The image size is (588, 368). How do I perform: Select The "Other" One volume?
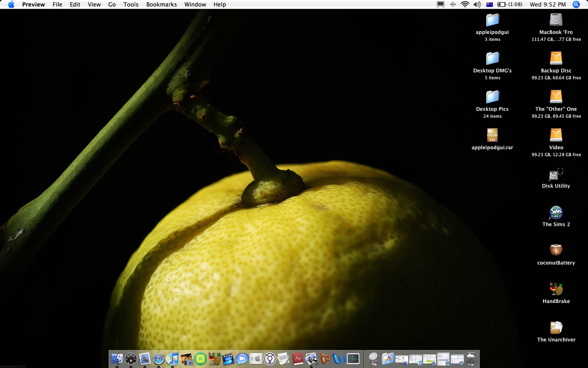pyautogui.click(x=556, y=104)
